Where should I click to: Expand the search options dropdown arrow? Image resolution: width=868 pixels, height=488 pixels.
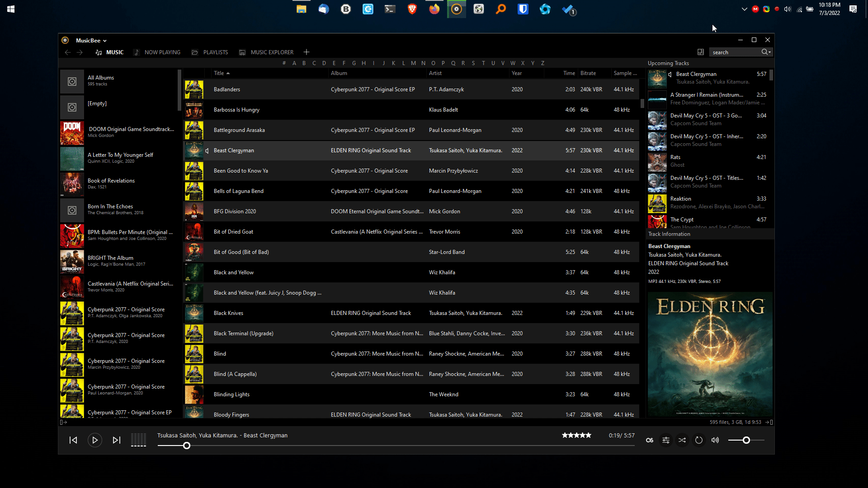click(769, 52)
